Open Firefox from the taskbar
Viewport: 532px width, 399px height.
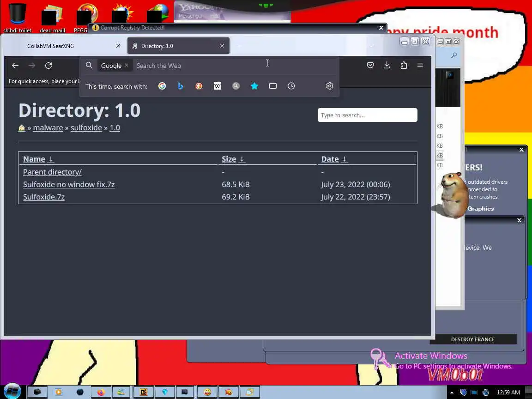101,392
